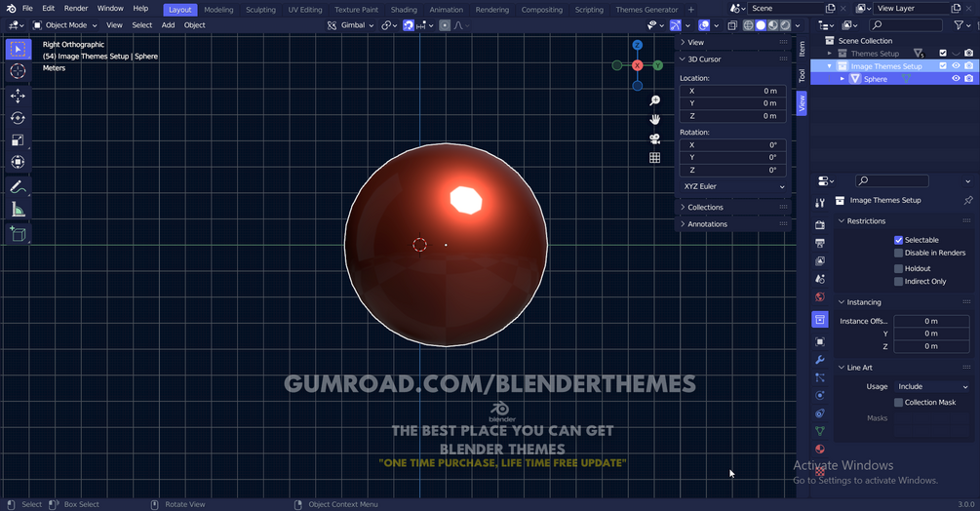Hide Image Themes Setup collection in viewport
The height and width of the screenshot is (511, 980).
[956, 66]
